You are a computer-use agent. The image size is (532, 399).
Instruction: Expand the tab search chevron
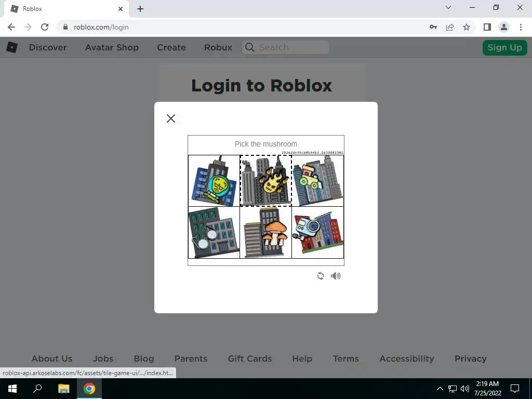(448, 7)
